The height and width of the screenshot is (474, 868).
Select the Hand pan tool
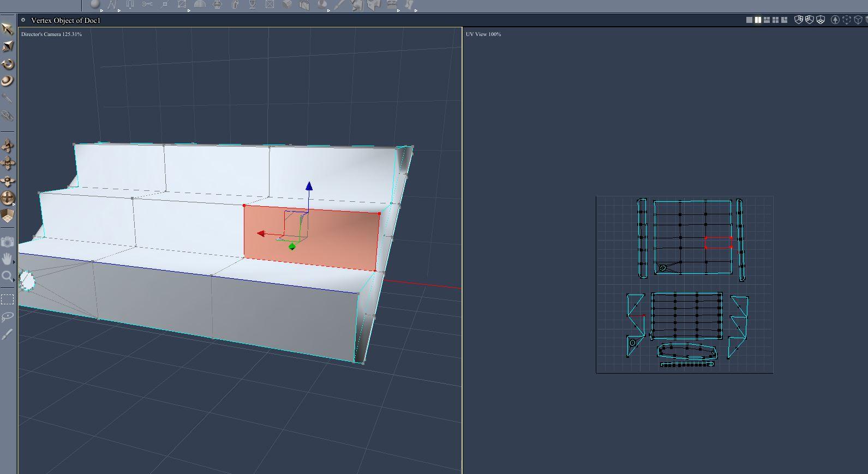click(x=8, y=259)
